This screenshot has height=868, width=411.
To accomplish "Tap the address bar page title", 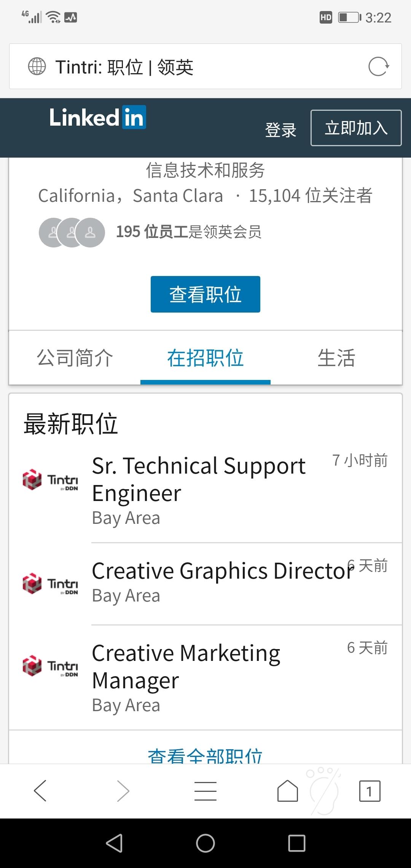I will 124,67.
